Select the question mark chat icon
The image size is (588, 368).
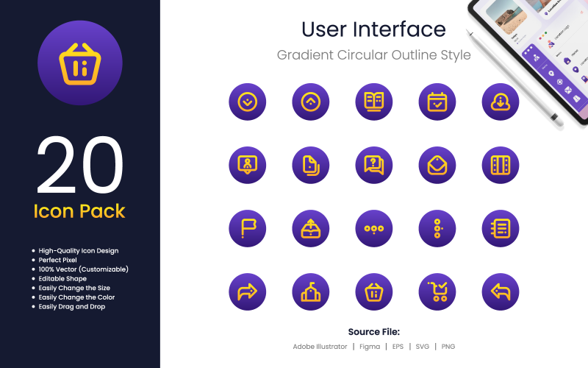373,165
